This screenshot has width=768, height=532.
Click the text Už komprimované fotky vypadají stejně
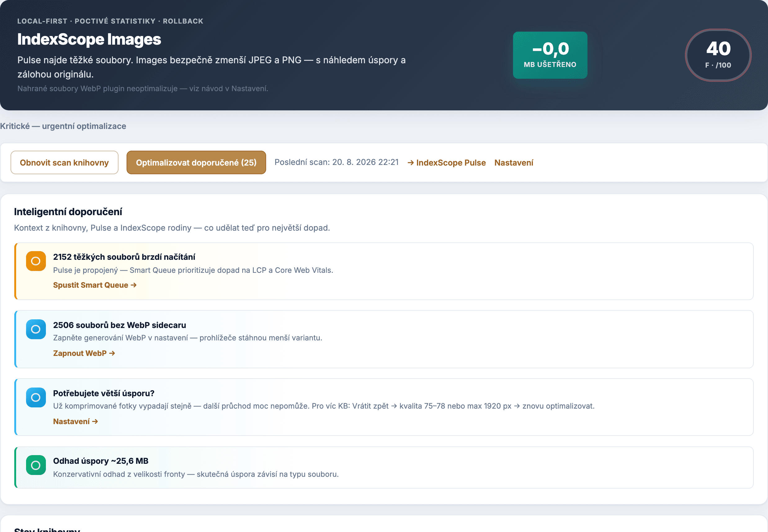(324, 406)
